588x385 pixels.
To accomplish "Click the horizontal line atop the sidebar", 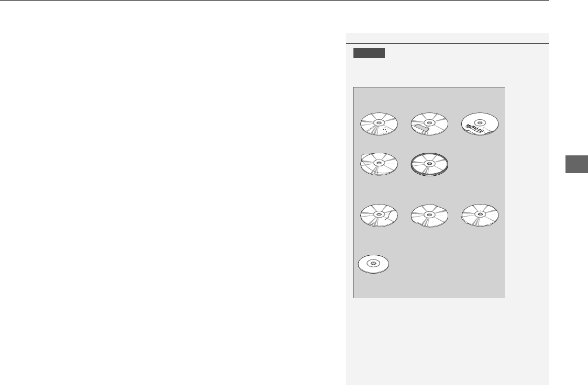I will point(447,44).
